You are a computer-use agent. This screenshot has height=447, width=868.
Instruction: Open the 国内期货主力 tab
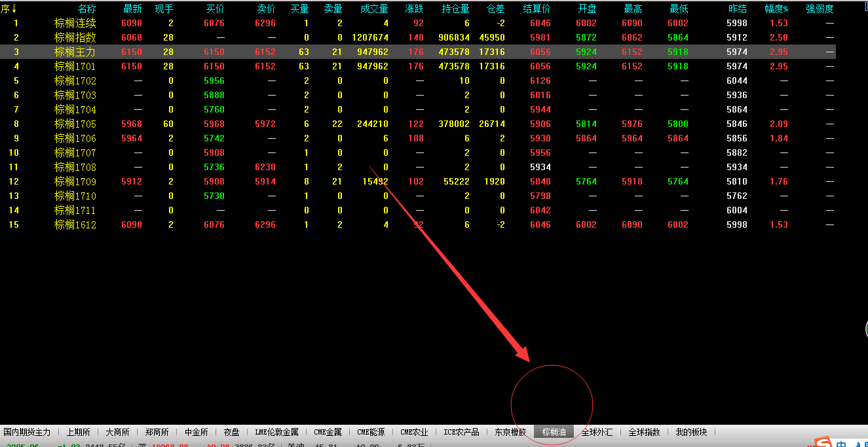pos(27,432)
